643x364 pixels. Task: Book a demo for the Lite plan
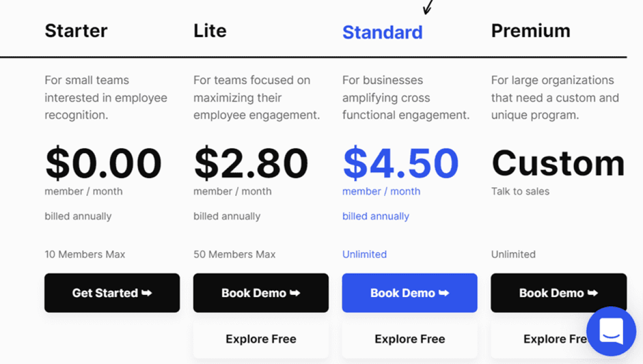click(261, 293)
